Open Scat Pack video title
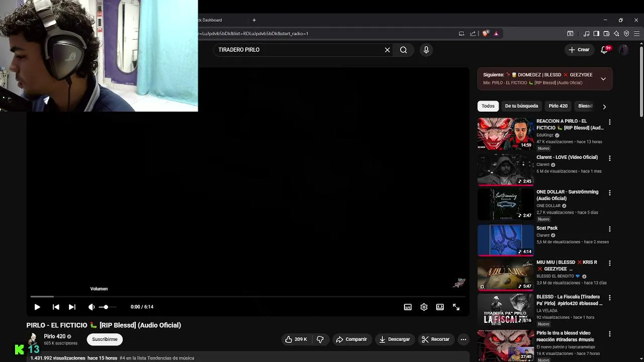644x362 pixels. pyautogui.click(x=547, y=228)
